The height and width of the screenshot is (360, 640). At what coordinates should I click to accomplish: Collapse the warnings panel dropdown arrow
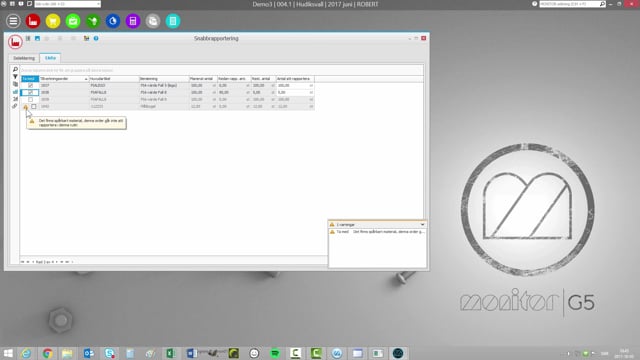click(422, 224)
